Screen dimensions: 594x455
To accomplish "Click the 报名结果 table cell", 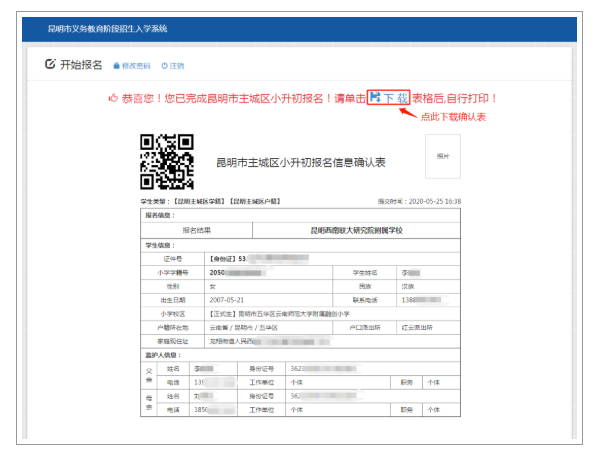I will click(197, 230).
